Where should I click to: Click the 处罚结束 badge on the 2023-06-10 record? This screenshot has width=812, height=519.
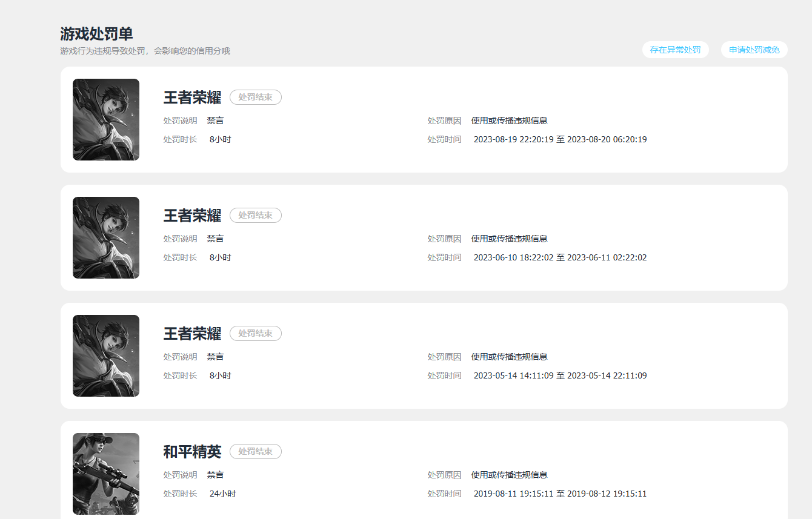[x=255, y=215]
